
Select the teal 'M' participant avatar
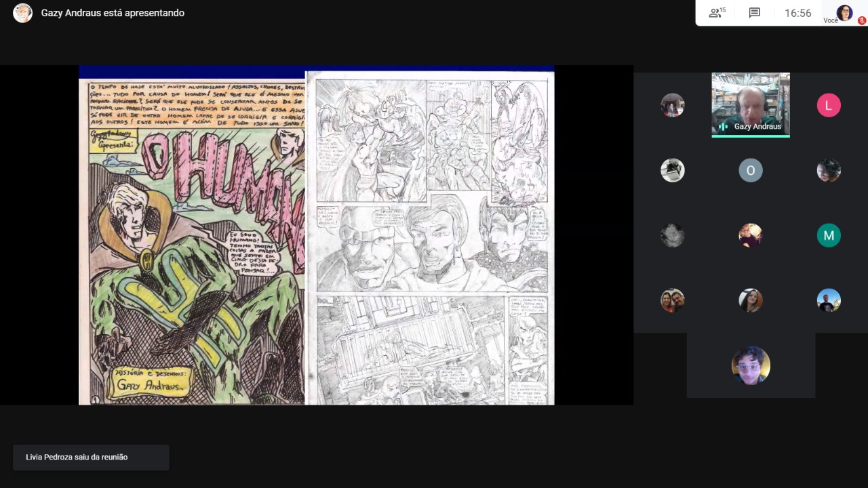pos(829,235)
